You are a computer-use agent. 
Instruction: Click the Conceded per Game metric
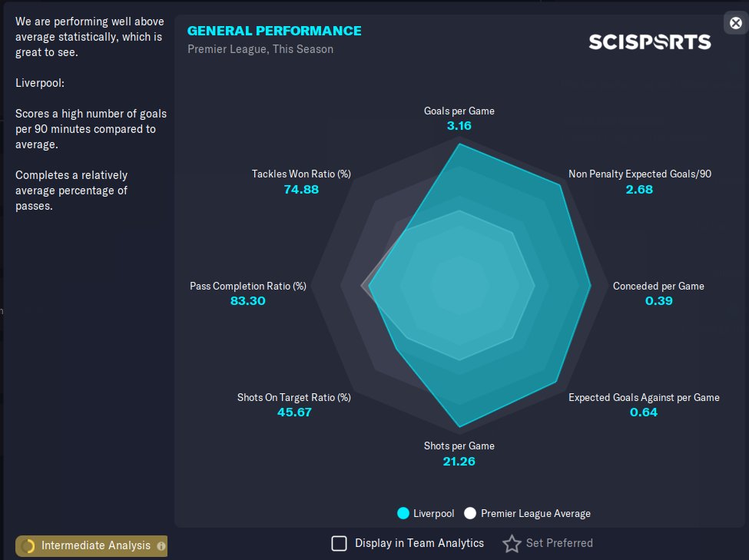pos(658,286)
